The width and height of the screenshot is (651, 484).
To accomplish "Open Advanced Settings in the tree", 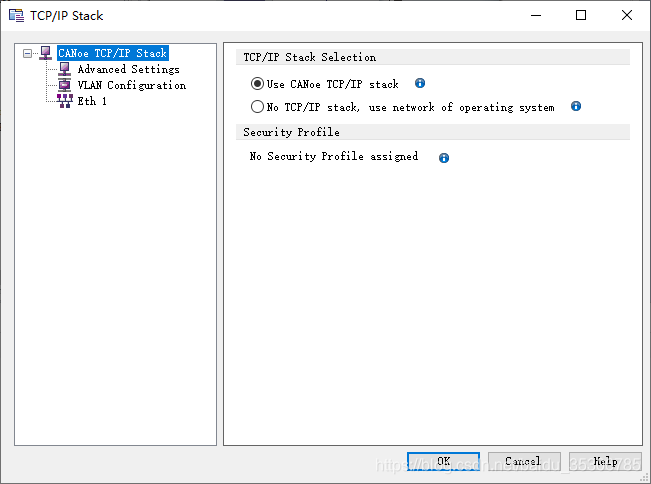I will pos(129,69).
